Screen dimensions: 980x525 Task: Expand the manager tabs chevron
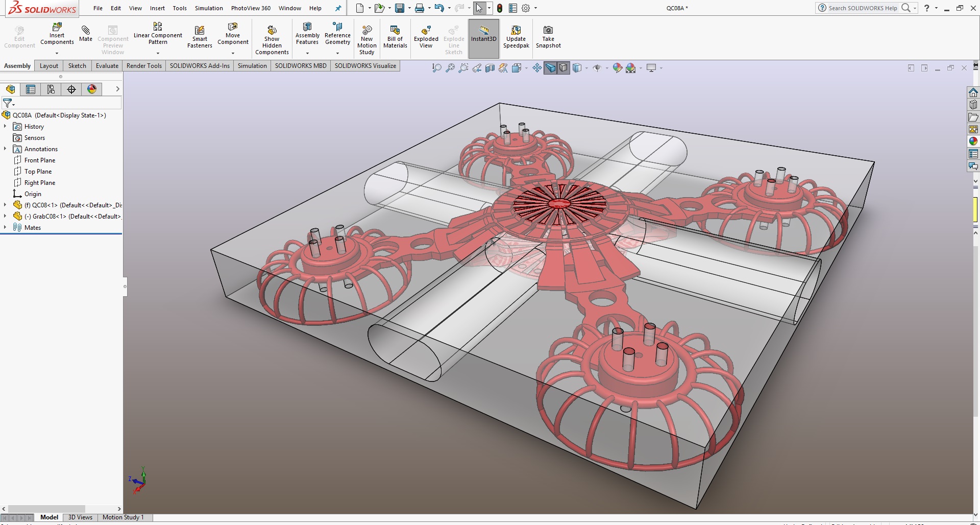(x=117, y=89)
